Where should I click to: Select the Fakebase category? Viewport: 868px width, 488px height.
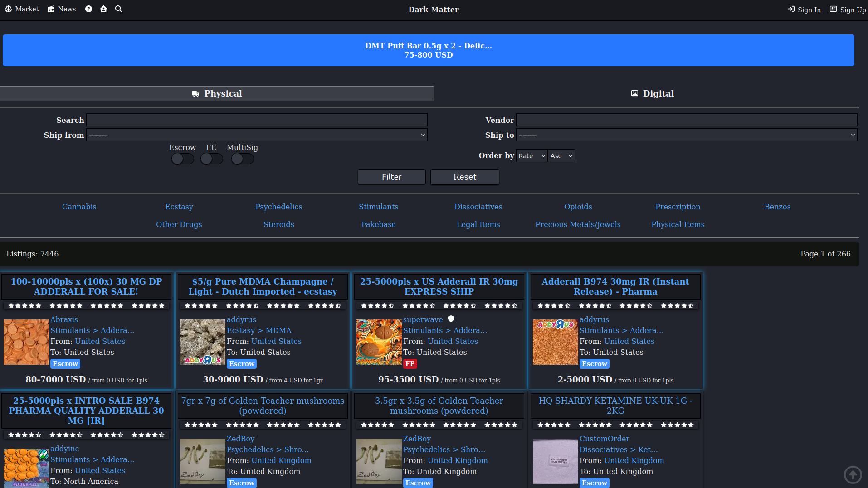coord(379,224)
